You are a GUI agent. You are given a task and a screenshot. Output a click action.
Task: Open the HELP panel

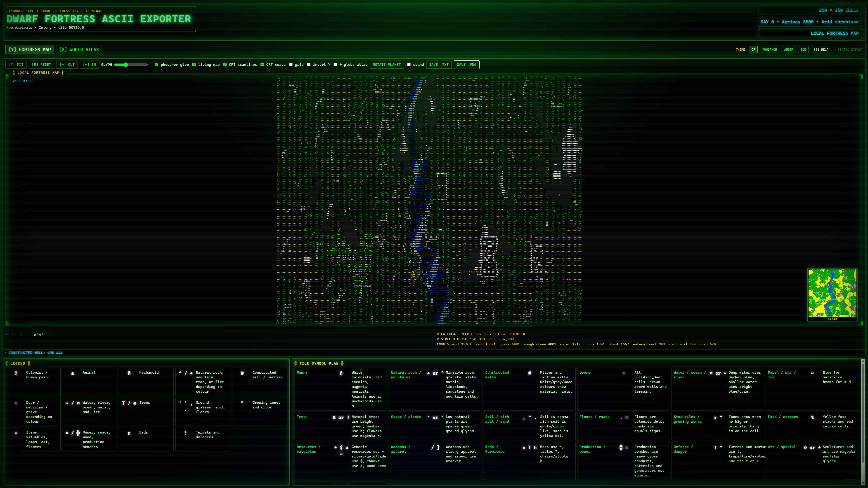(x=821, y=50)
